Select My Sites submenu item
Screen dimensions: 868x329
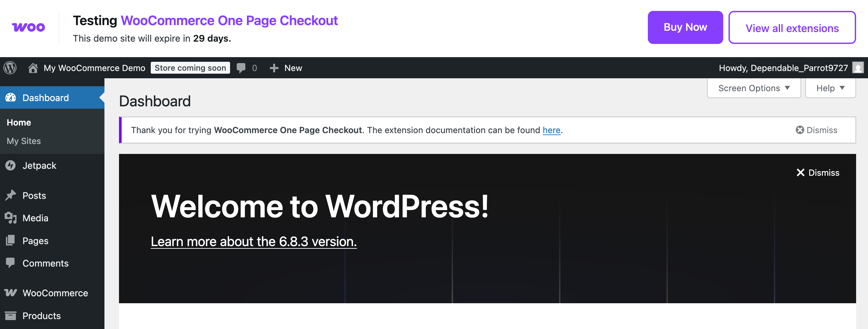(23, 141)
